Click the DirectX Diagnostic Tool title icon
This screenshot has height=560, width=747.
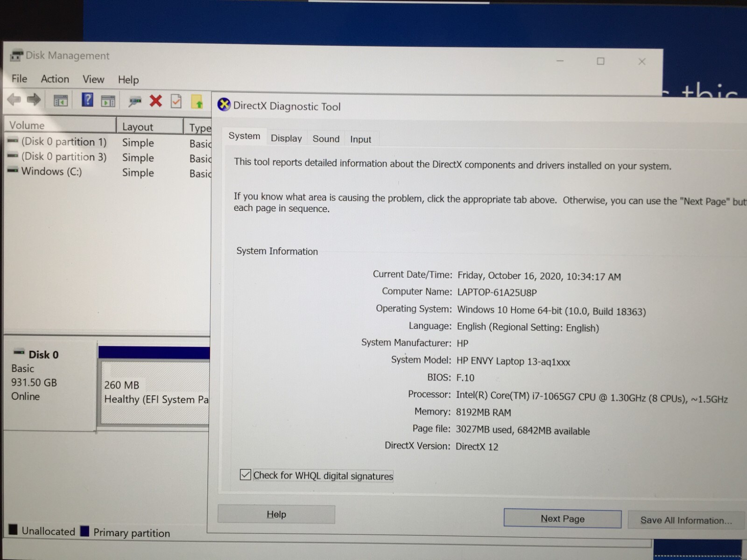coord(224,105)
